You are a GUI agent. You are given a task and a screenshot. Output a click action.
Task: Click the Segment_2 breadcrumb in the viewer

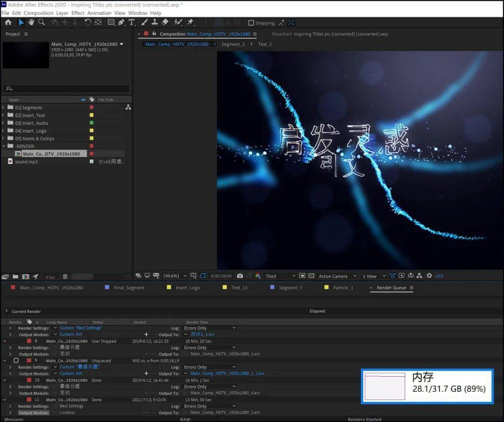[233, 44]
